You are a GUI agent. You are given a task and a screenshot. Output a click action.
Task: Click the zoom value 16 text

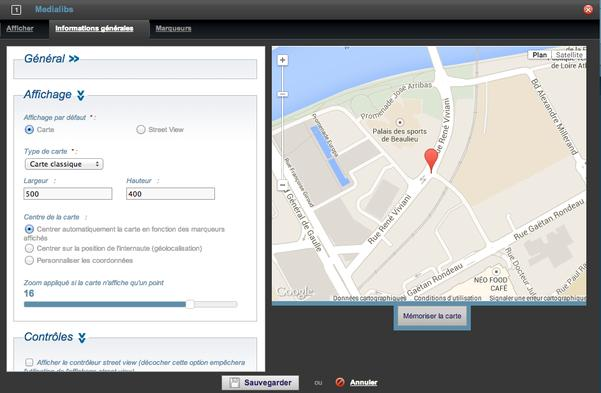coord(29,294)
